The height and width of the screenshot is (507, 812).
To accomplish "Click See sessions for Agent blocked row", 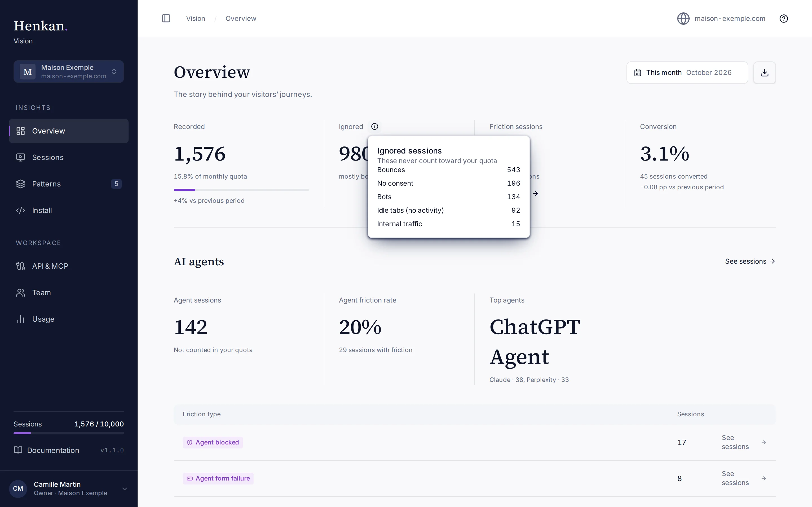I will click(744, 442).
